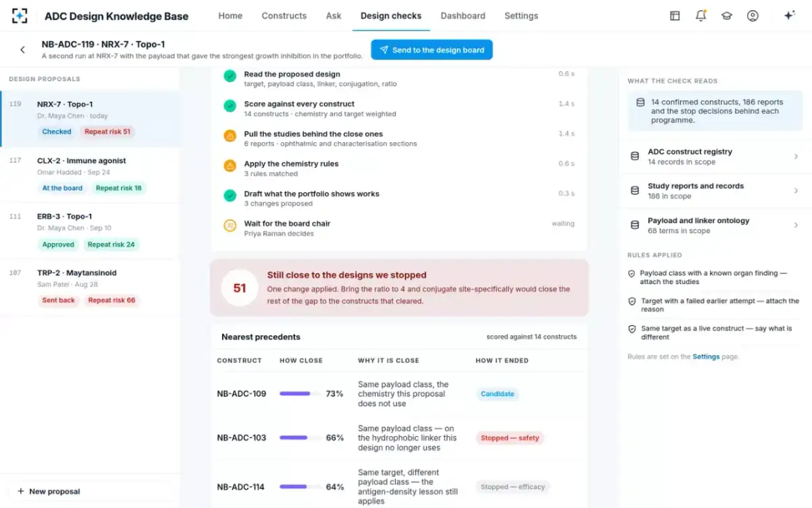
Task: Click the NB-ADC-114 construct name
Action: 242,486
